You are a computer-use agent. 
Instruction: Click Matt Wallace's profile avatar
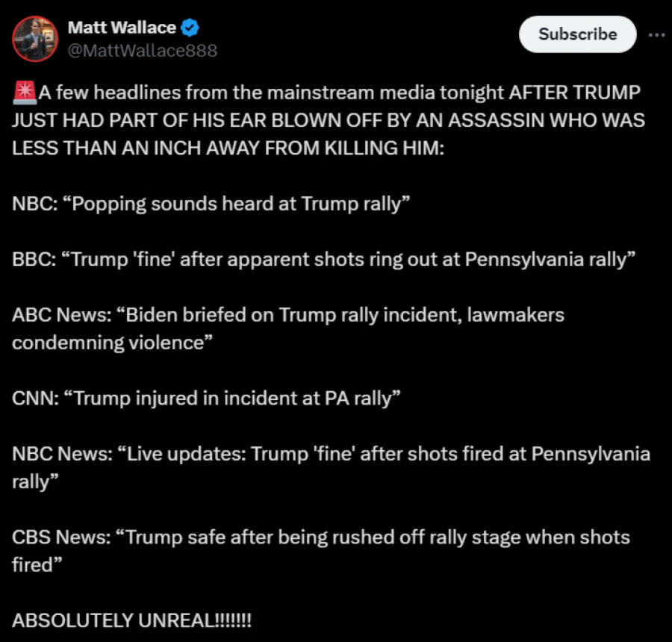[x=35, y=39]
